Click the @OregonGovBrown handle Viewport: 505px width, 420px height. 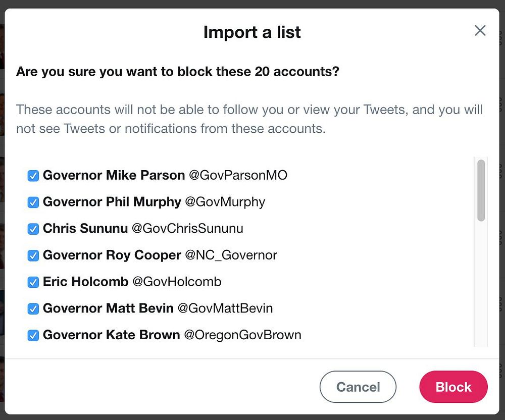[x=242, y=335]
